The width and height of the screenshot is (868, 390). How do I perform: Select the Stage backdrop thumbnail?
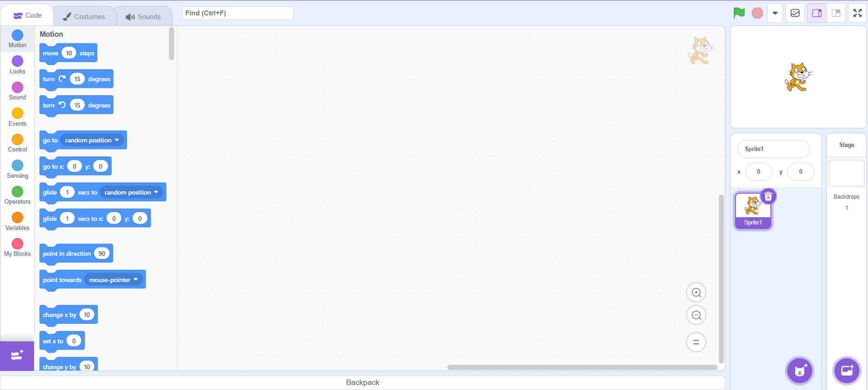(847, 173)
